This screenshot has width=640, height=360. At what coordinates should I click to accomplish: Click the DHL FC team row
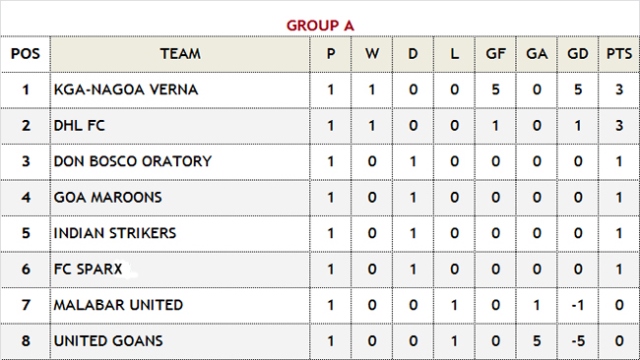(x=320, y=126)
